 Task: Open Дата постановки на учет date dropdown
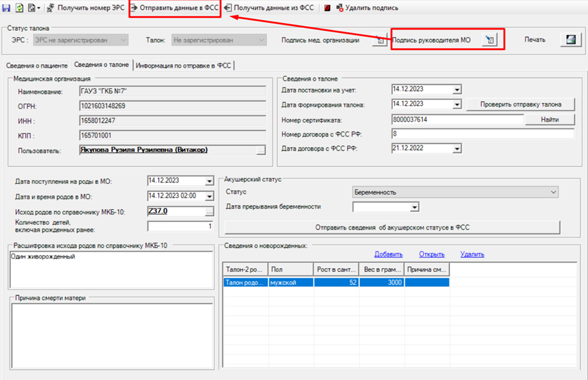[x=457, y=90]
